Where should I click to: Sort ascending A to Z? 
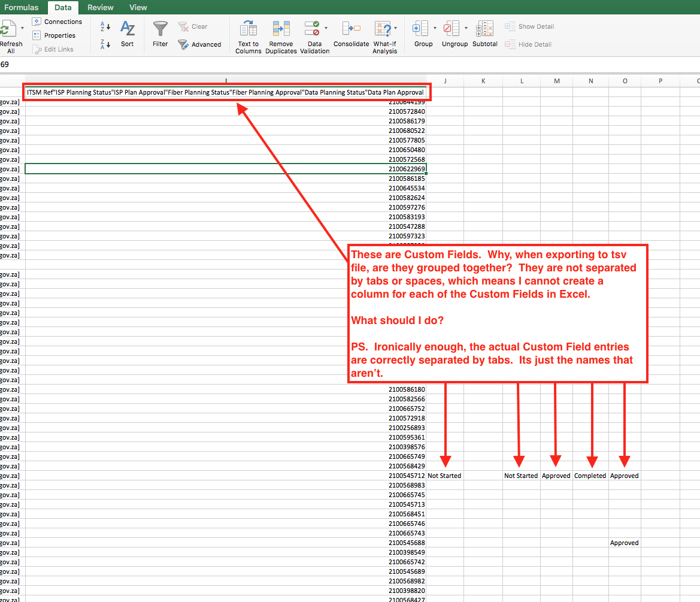pos(105,26)
